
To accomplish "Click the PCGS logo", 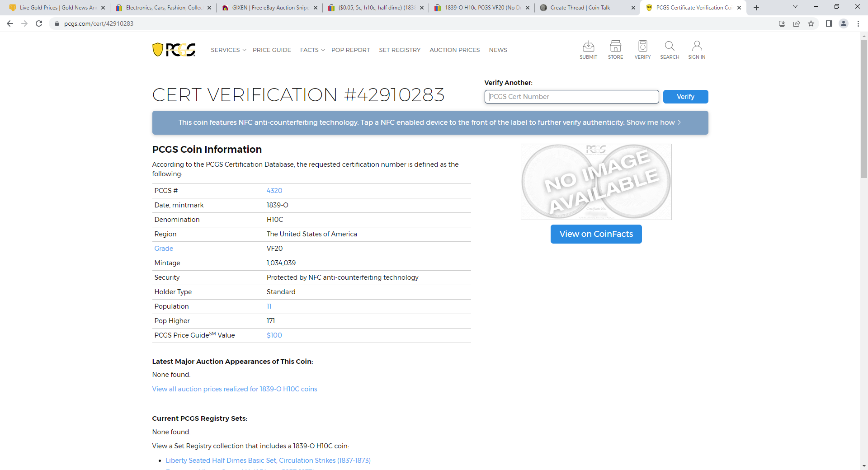I will coord(174,50).
